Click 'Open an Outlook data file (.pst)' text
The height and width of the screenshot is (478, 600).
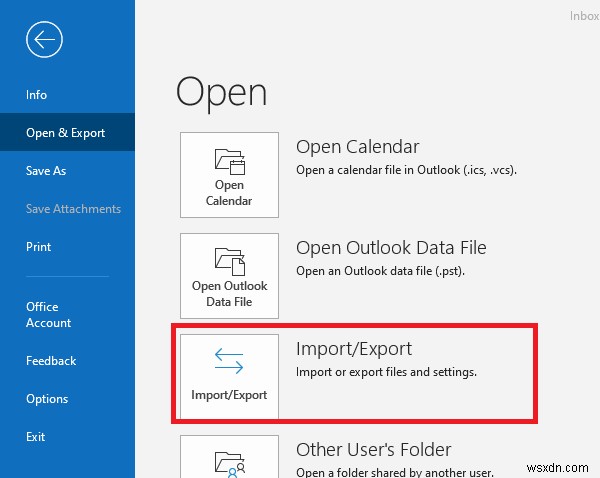coord(380,271)
